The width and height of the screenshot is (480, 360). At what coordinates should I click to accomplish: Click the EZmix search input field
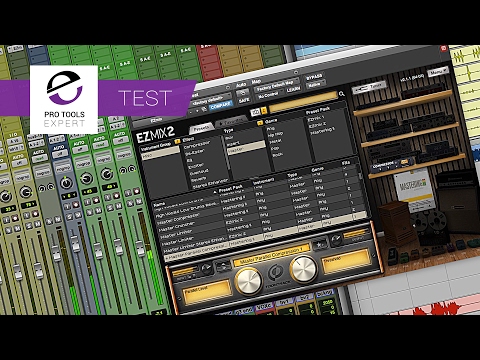click(x=303, y=102)
